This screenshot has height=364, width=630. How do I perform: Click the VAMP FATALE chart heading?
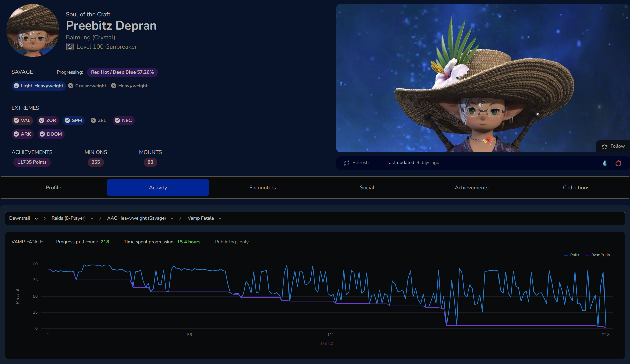pos(27,242)
